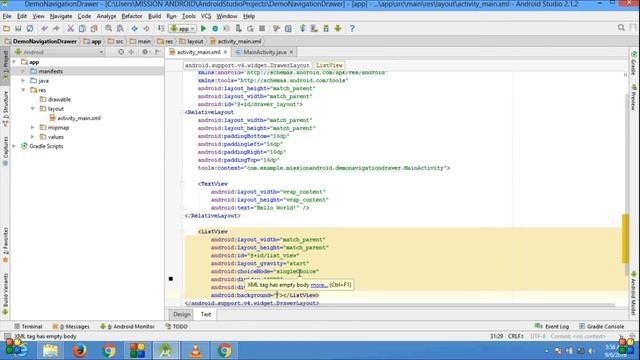Expand the mipmap folder arrow
Screen dimensions: 640x360
click(x=33, y=127)
